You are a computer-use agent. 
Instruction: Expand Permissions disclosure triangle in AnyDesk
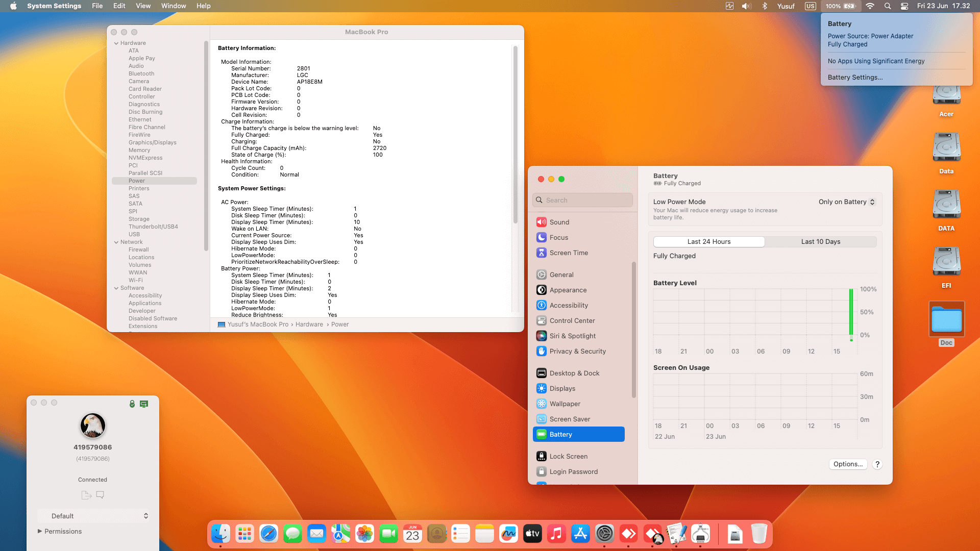(x=40, y=531)
